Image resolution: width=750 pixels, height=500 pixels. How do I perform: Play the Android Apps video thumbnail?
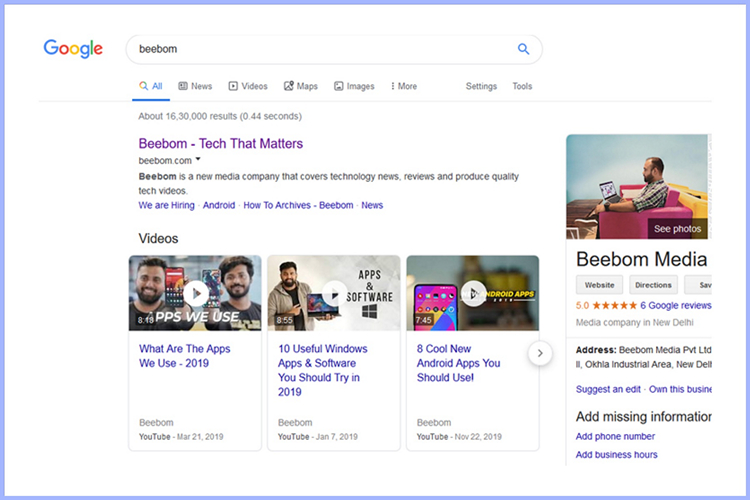[x=473, y=293]
